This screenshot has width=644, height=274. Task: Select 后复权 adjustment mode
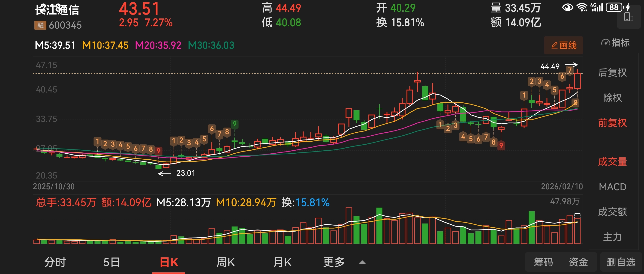pyautogui.click(x=612, y=73)
